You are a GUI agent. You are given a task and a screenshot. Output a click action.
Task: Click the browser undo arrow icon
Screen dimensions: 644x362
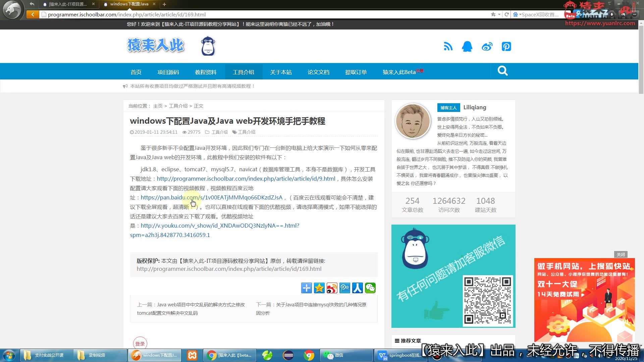[x=32, y=4]
